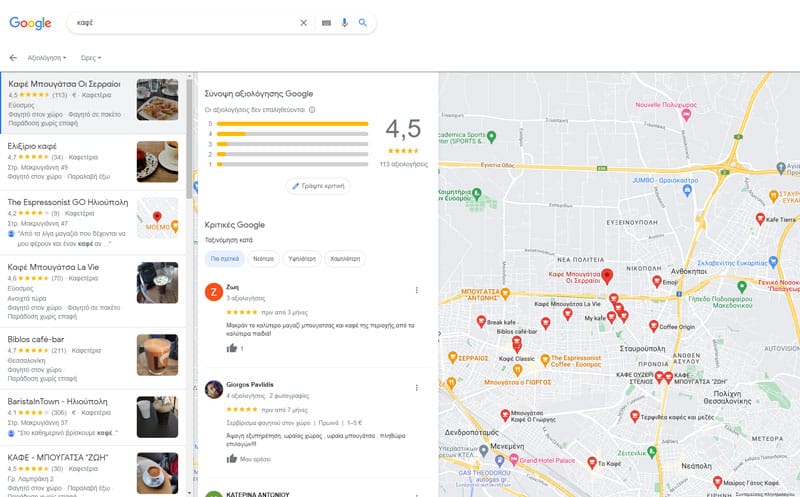This screenshot has width=800, height=497.
Task: Open options menu for Giorgos Pavlidis review
Action: point(417,388)
